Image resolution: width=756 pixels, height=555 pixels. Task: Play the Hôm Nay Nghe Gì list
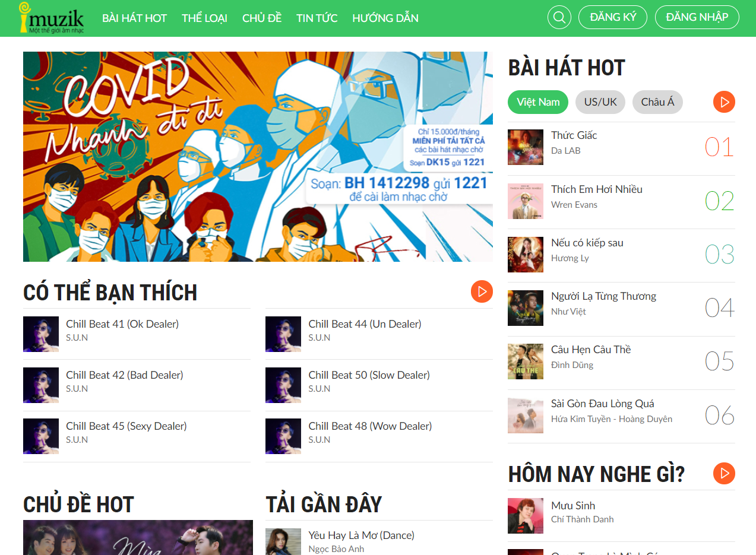[x=724, y=473]
